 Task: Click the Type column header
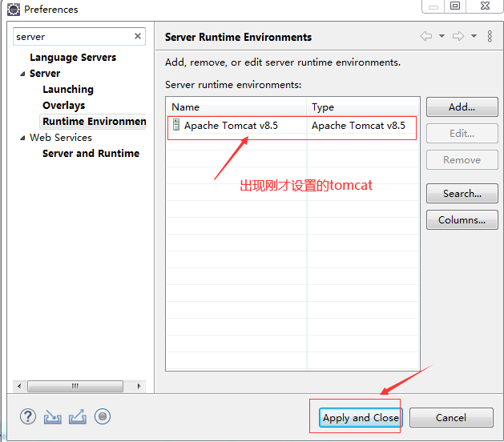coord(362,107)
